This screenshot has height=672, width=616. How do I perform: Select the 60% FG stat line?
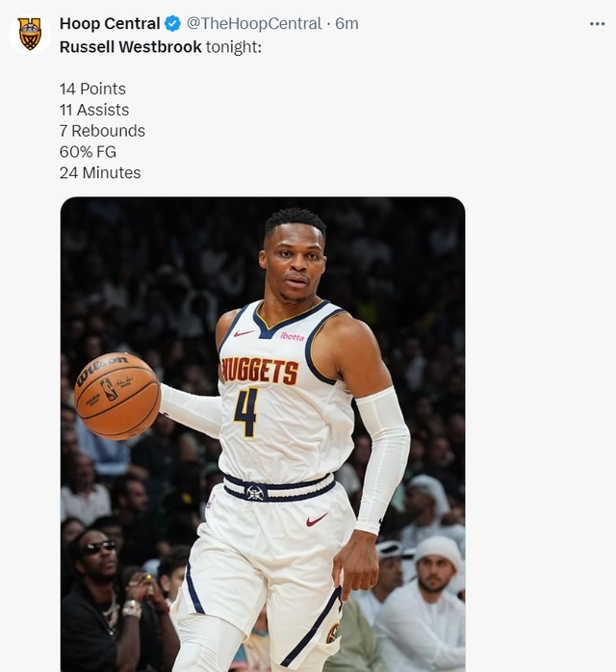tap(88, 152)
